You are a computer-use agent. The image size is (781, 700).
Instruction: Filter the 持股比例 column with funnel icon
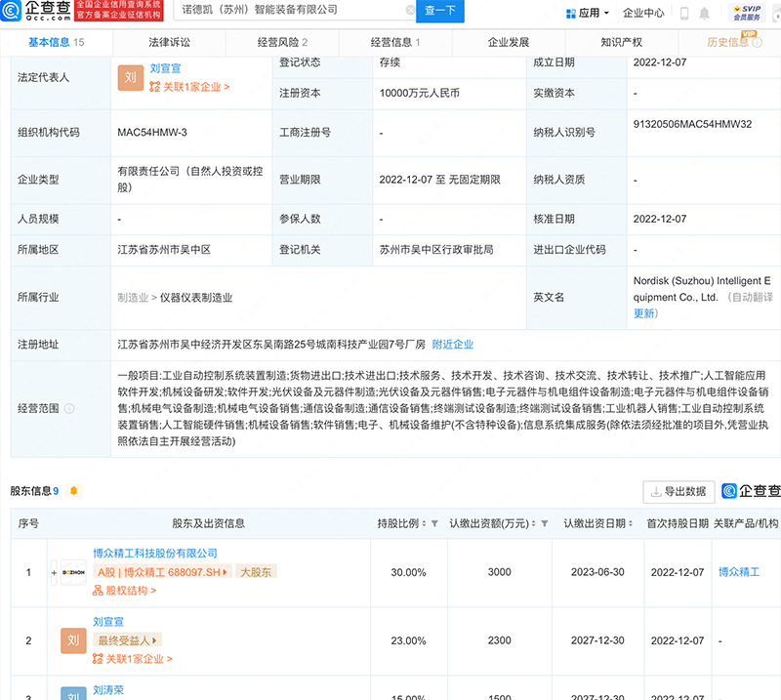434,523
